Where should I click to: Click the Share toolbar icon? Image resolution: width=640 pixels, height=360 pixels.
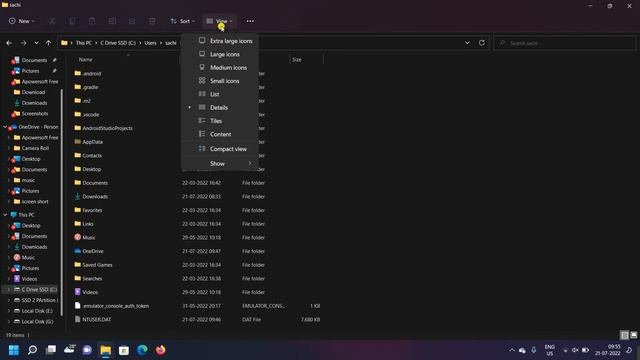[132, 21]
